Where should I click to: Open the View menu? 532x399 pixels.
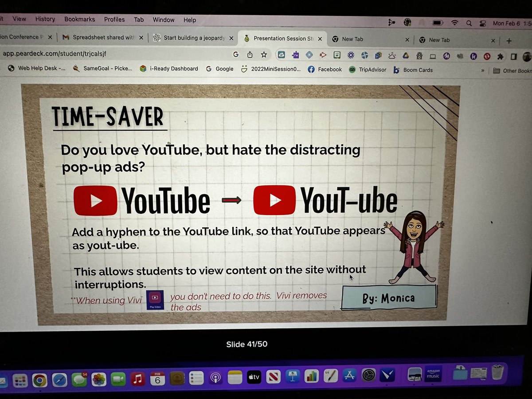point(19,19)
